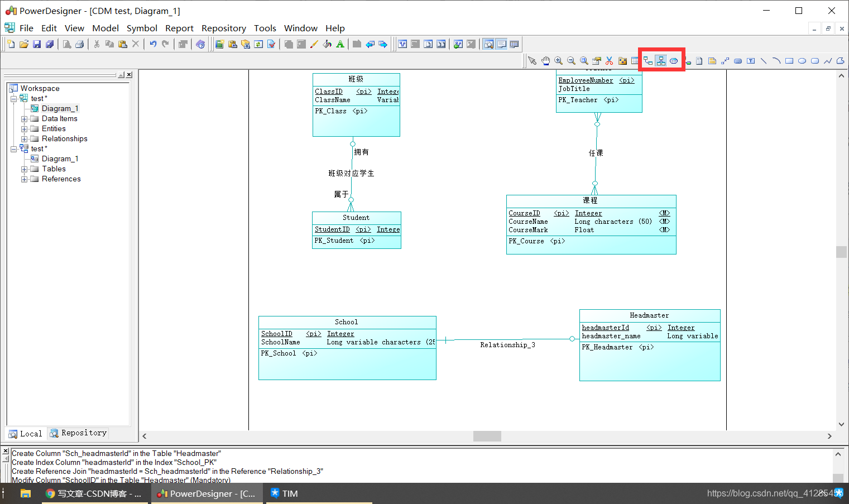Image resolution: width=849 pixels, height=504 pixels.
Task: Click the Undo arrow in toolbar
Action: pos(152,44)
